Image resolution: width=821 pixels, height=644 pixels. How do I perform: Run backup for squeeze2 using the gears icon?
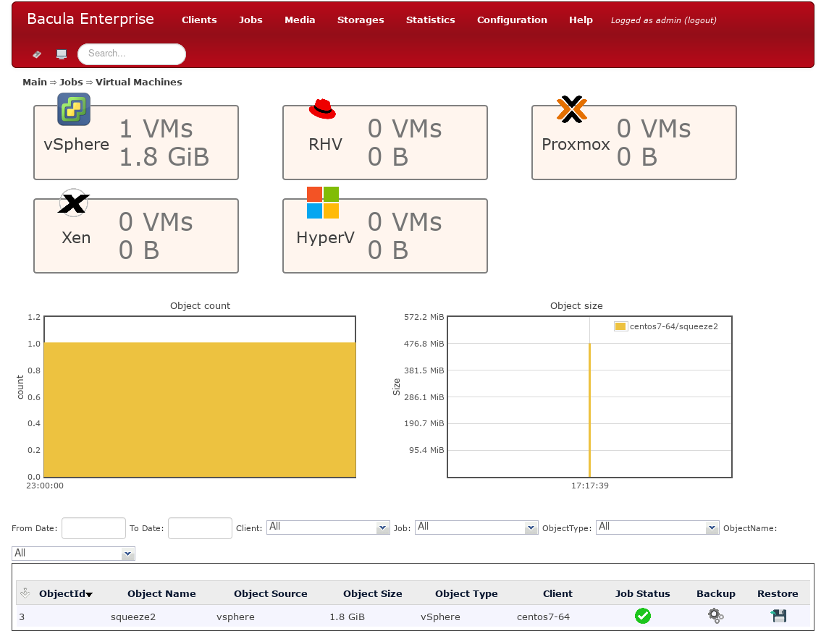point(715,616)
